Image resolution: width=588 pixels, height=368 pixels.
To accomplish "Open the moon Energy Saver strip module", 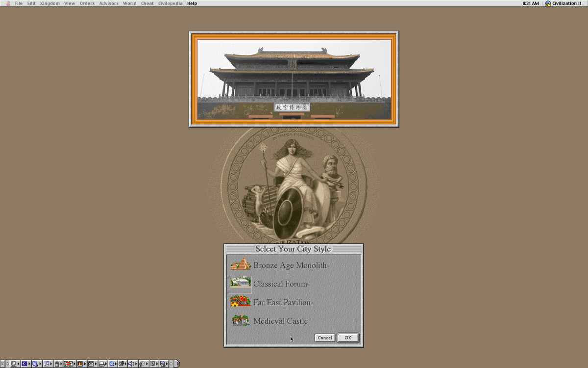I will click(x=26, y=364).
